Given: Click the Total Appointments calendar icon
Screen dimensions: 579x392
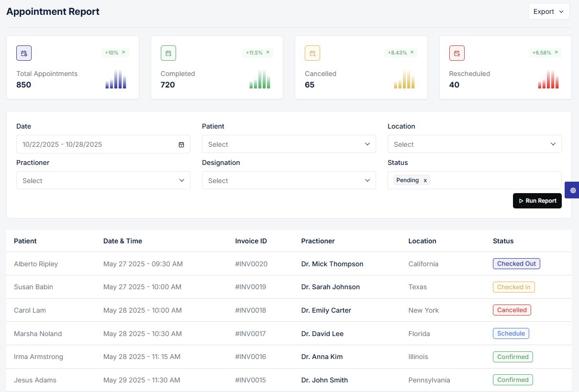Looking at the screenshot, I should click(24, 53).
